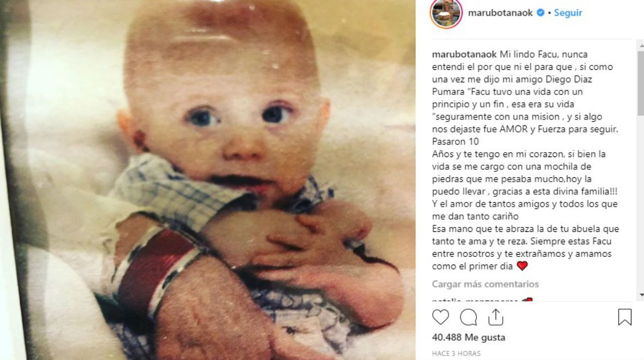This screenshot has width=644, height=360.
Task: Click marubotanaok username at the caption start
Action: point(464,54)
